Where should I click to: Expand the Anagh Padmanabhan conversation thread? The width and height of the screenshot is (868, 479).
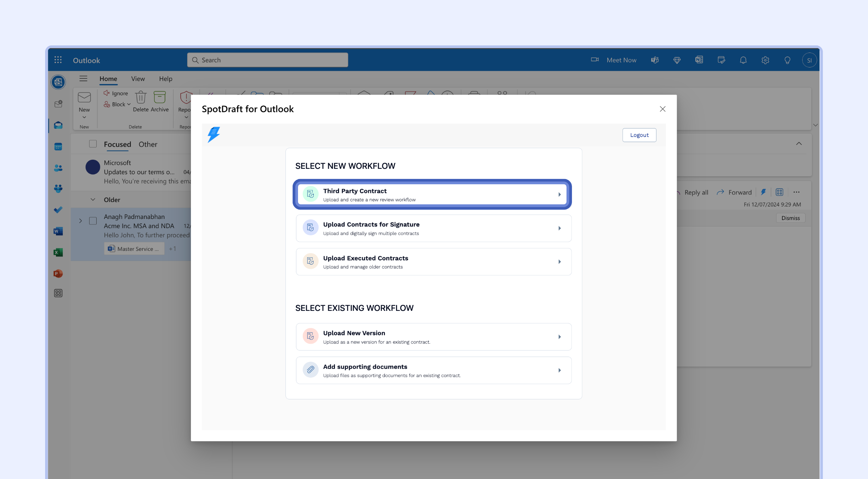coord(80,221)
